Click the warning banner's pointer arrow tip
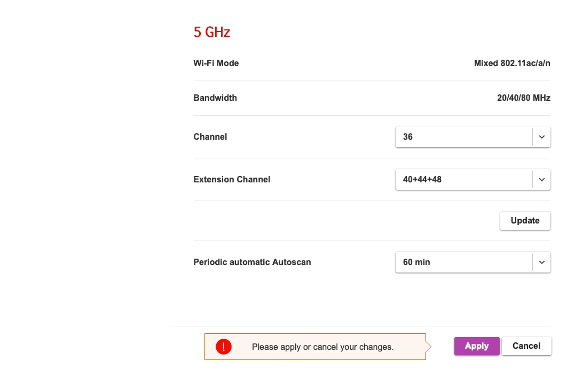This screenshot has height=392, width=567. point(429,347)
